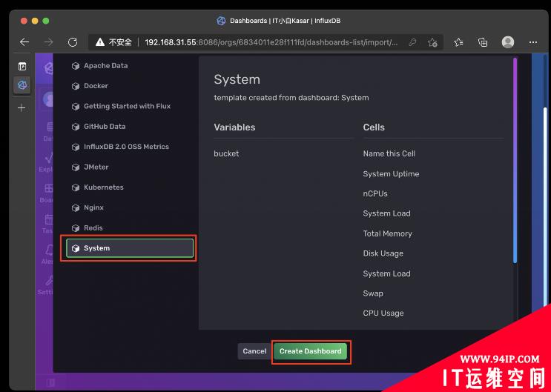
Task: Open a new tab with plus
Action: (22, 107)
